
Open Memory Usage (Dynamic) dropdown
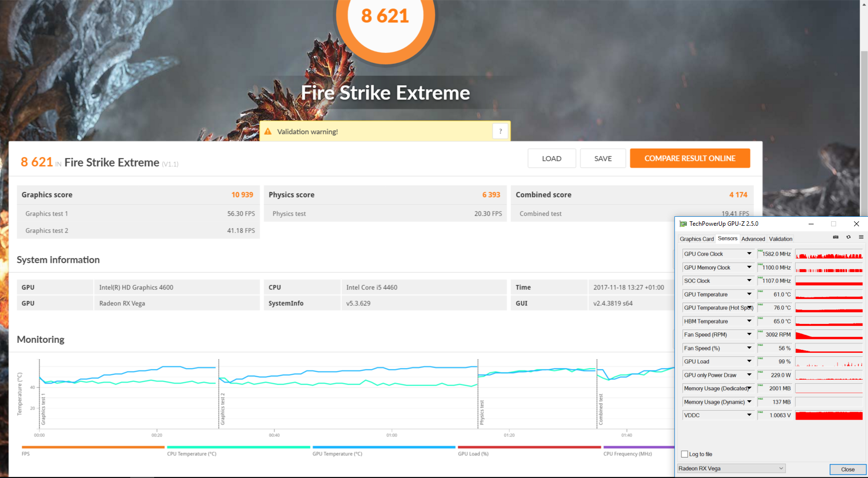749,402
